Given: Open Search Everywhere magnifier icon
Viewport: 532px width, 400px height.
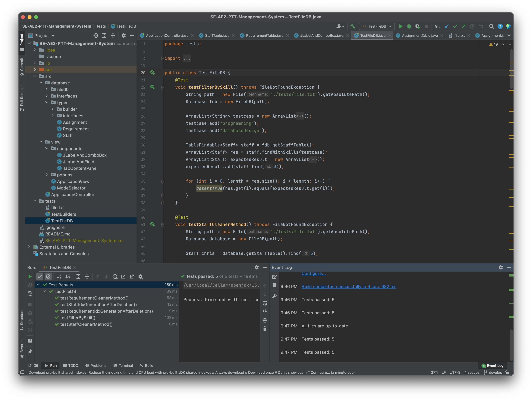Looking at the screenshot, I should tap(491, 26).
